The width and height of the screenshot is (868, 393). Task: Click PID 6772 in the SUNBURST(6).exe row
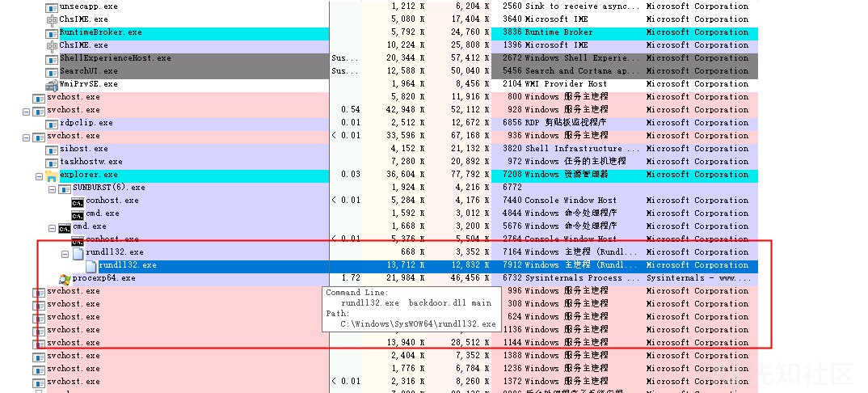click(x=512, y=187)
